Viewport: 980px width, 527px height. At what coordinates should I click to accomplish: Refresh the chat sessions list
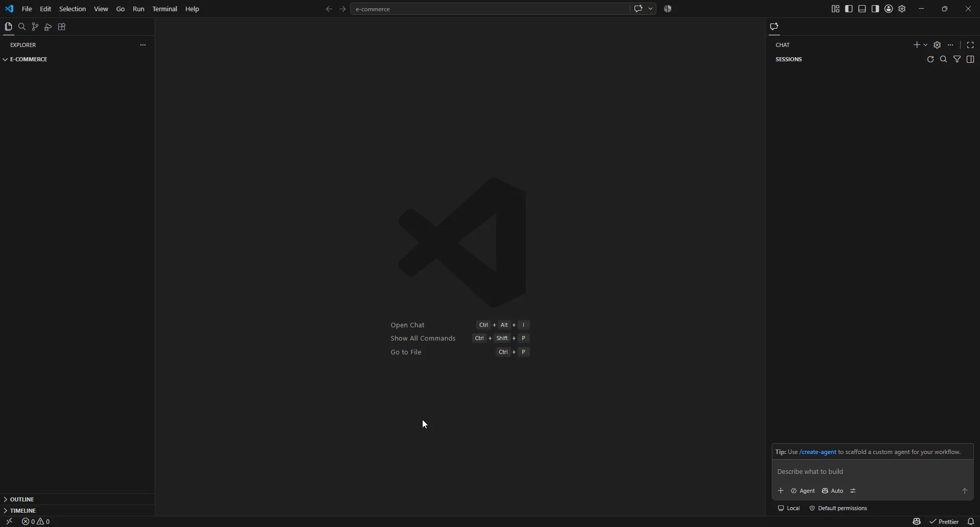pos(930,59)
